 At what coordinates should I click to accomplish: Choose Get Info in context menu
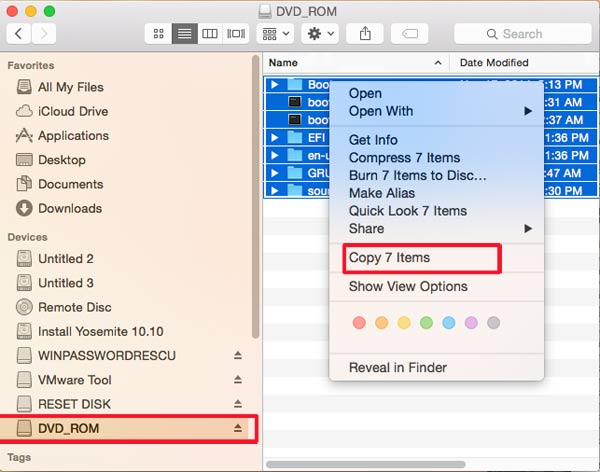(436, 140)
